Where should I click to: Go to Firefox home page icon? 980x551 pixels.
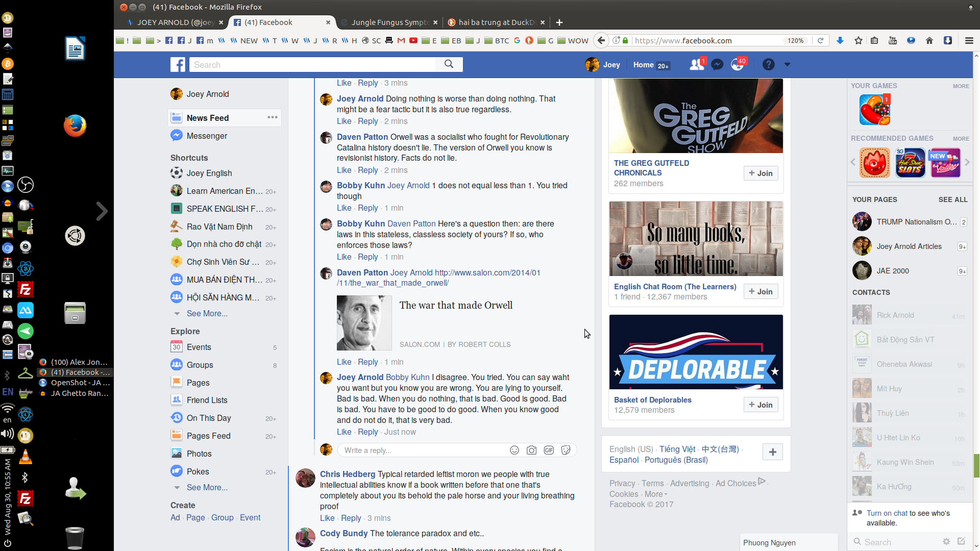pyautogui.click(x=929, y=40)
